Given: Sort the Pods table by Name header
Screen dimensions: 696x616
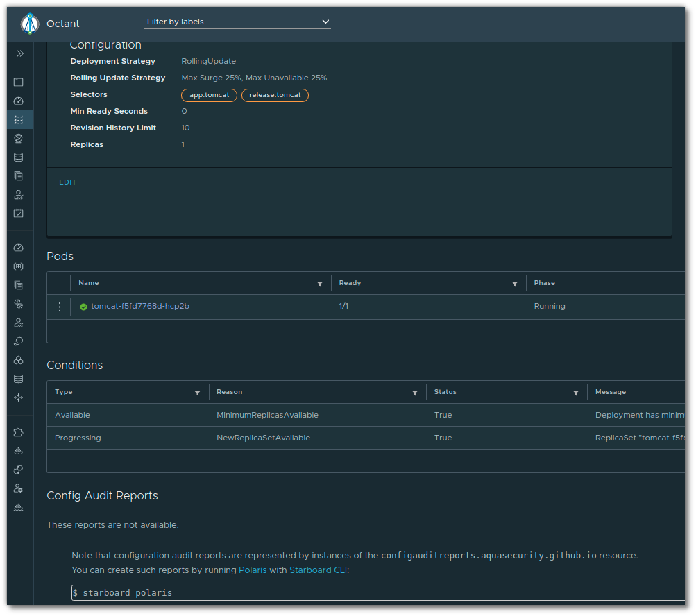Looking at the screenshot, I should tap(88, 283).
